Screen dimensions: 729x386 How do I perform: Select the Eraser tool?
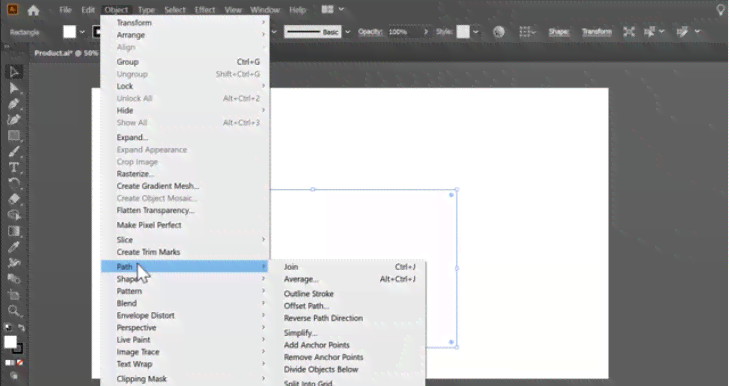pos(14,199)
